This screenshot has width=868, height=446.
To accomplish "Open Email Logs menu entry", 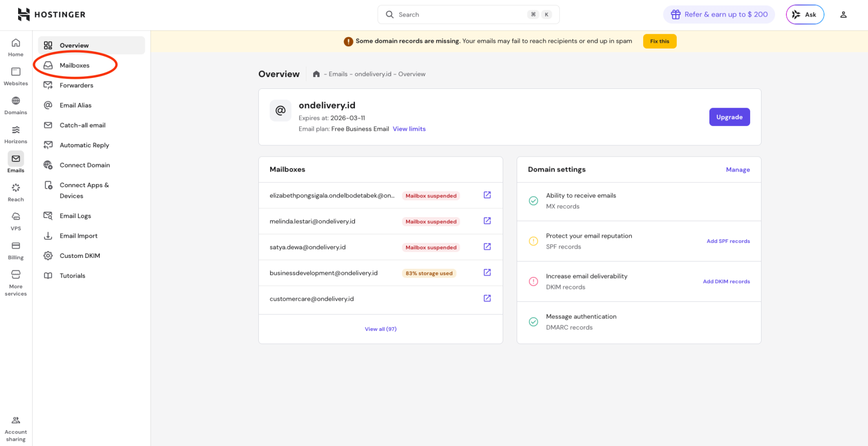I will (x=75, y=216).
